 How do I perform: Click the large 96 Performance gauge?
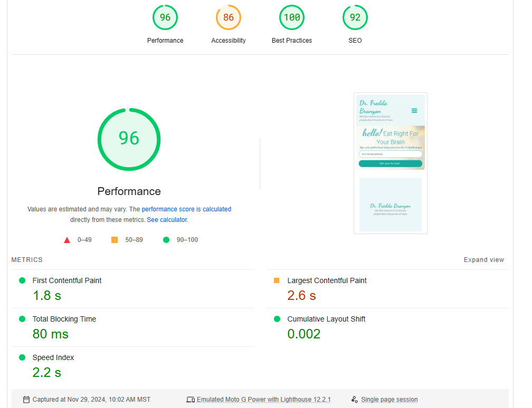129,139
